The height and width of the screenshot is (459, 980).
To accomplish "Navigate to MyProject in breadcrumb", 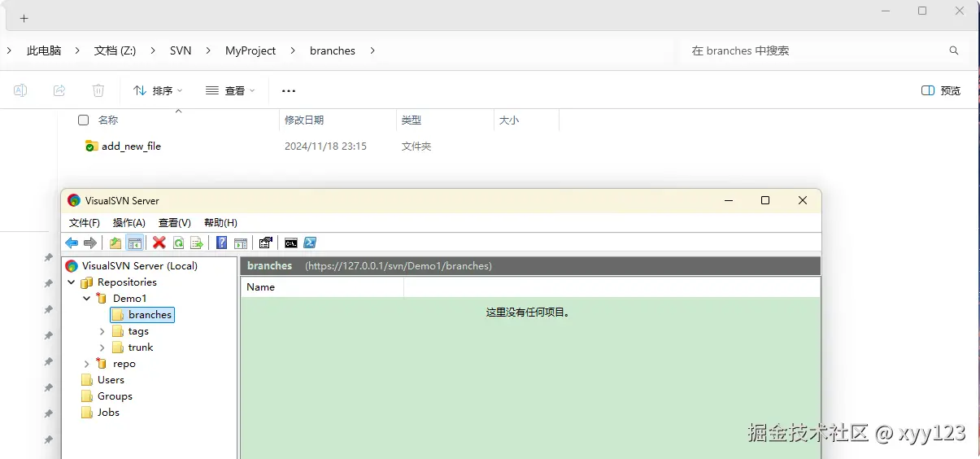I will [250, 50].
